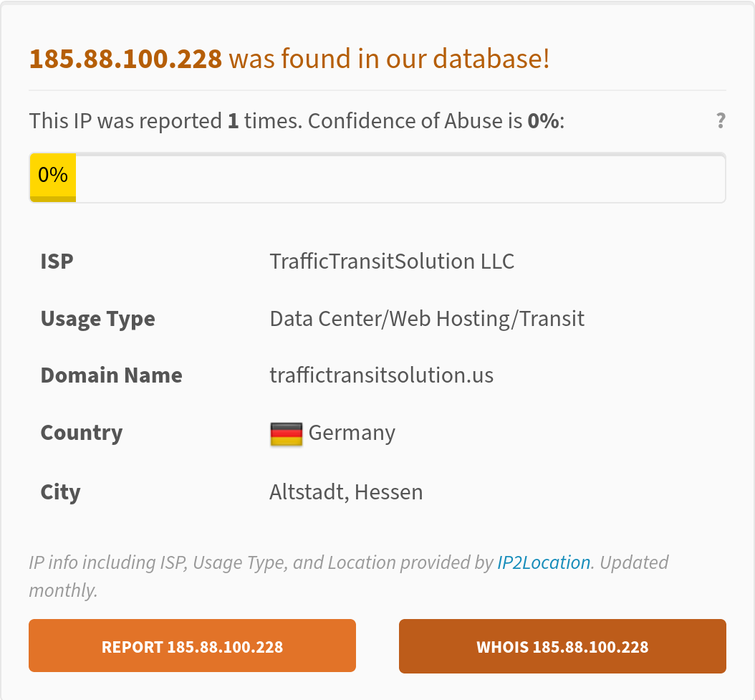The image size is (755, 700).
Task: Click the ISP row label
Action: tap(57, 261)
